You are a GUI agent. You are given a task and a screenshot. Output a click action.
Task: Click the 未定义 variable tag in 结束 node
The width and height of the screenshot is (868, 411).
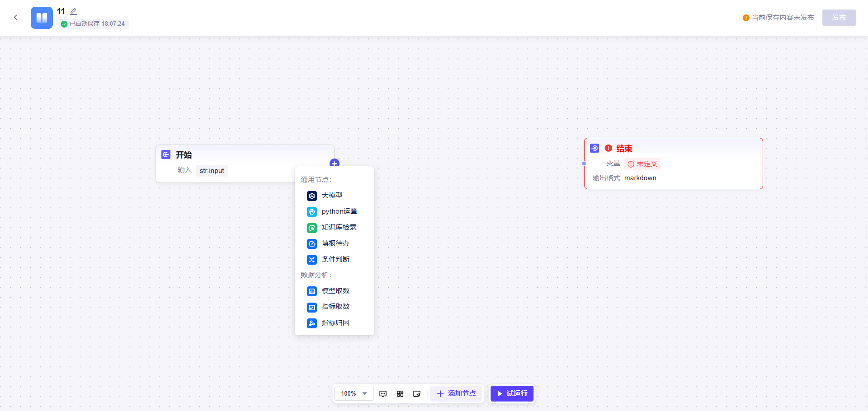642,164
